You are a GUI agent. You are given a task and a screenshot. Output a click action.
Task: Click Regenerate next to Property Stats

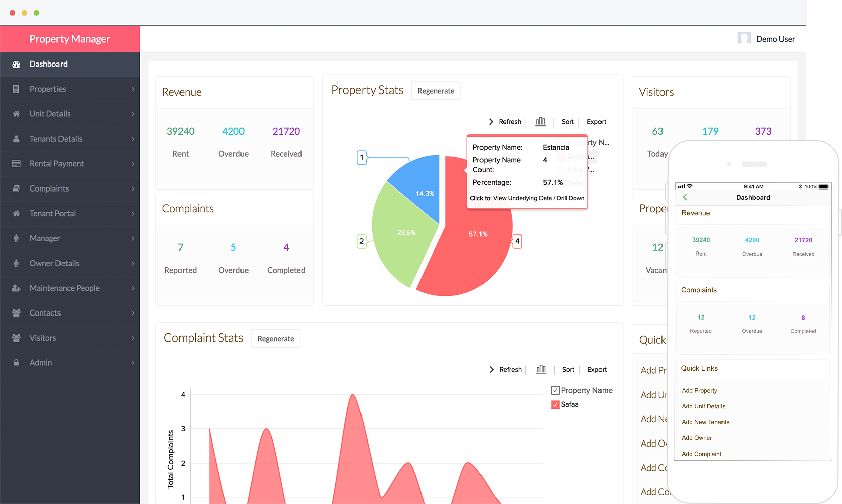click(x=436, y=91)
